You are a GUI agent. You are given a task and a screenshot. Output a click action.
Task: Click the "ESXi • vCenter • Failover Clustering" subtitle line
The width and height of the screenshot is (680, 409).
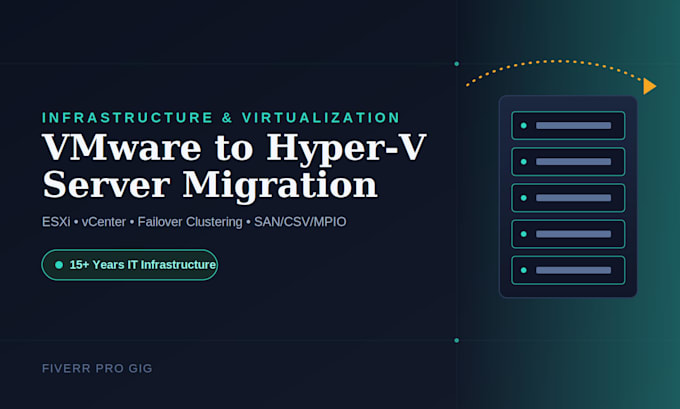click(x=194, y=222)
